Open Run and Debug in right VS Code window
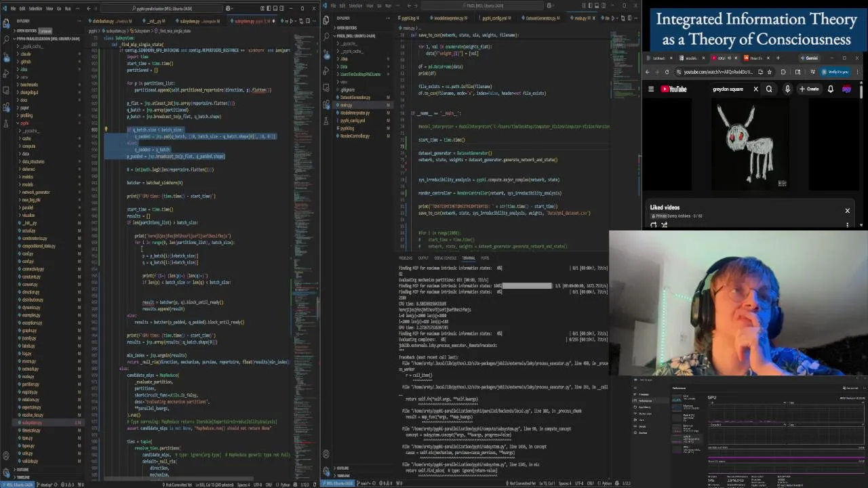This screenshot has height=488, width=868. [327, 70]
